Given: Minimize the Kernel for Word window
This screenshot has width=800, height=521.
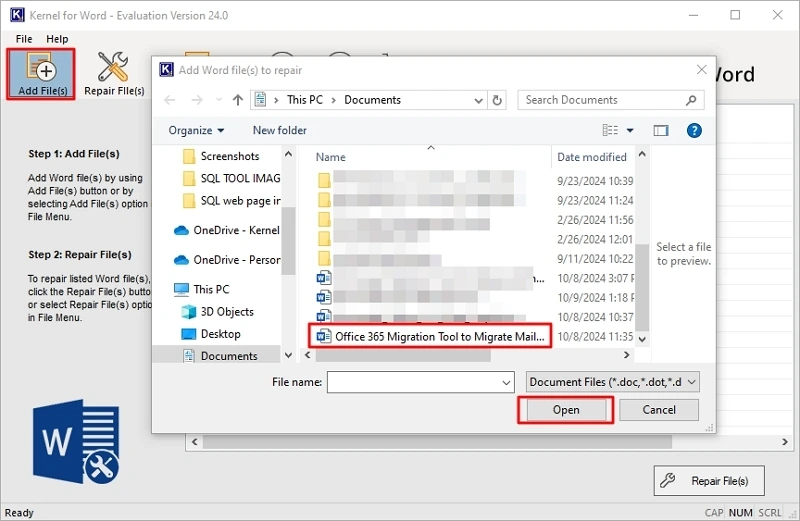Looking at the screenshot, I should click(x=693, y=15).
